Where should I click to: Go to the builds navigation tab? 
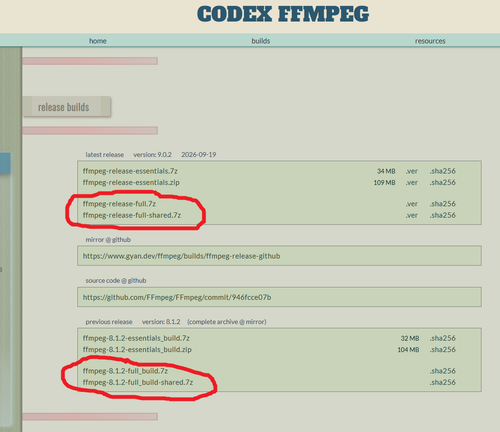click(x=261, y=41)
